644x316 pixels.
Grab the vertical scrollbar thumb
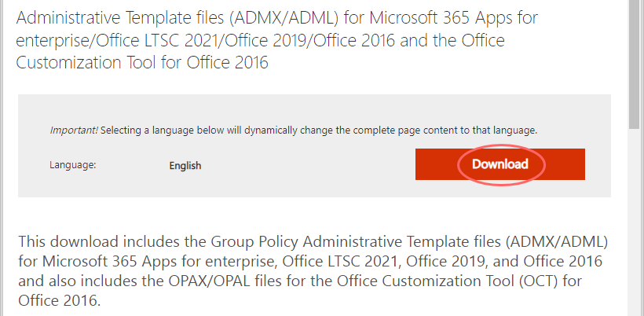634,61
